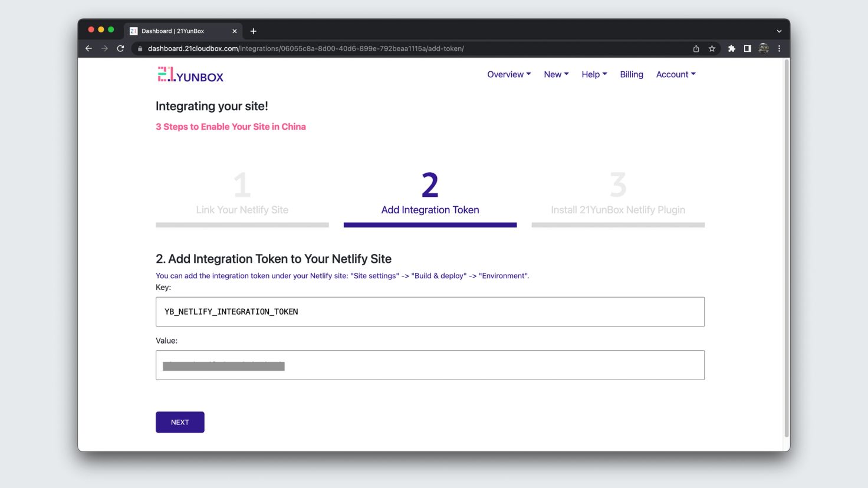Reload the page with the refresh icon

(120, 48)
